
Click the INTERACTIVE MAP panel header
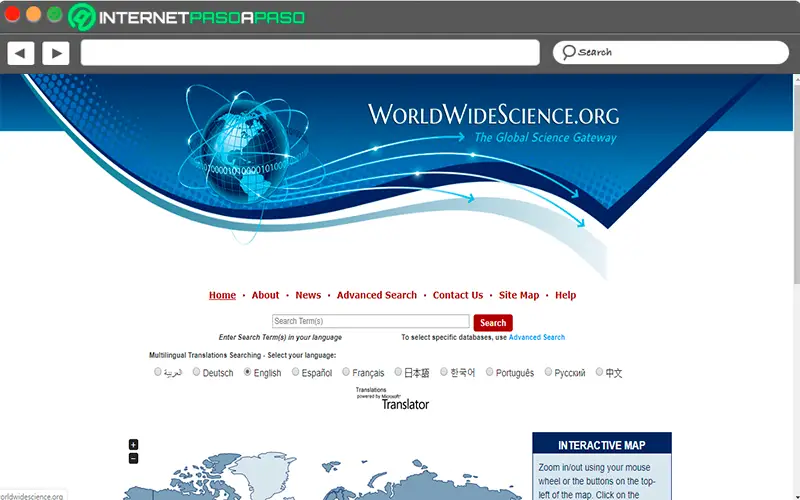coord(602,445)
